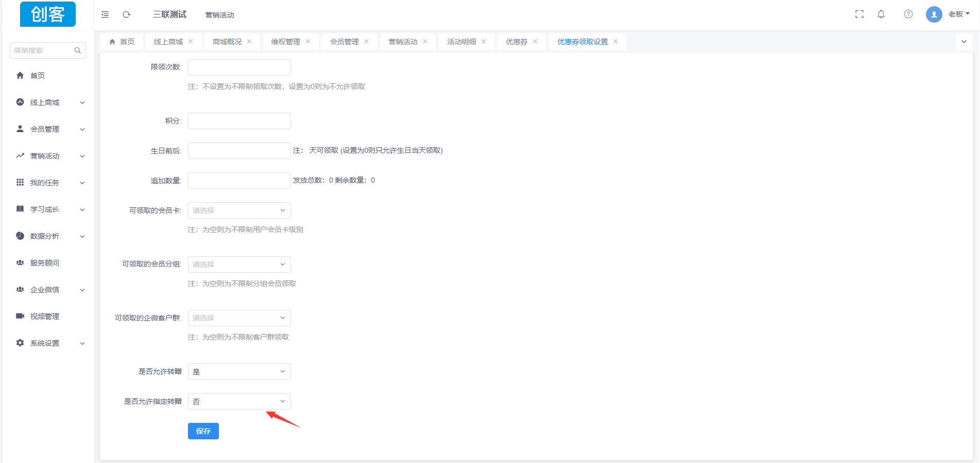Click the 创客 logo
Screen dimensions: 980x463
tap(48, 14)
